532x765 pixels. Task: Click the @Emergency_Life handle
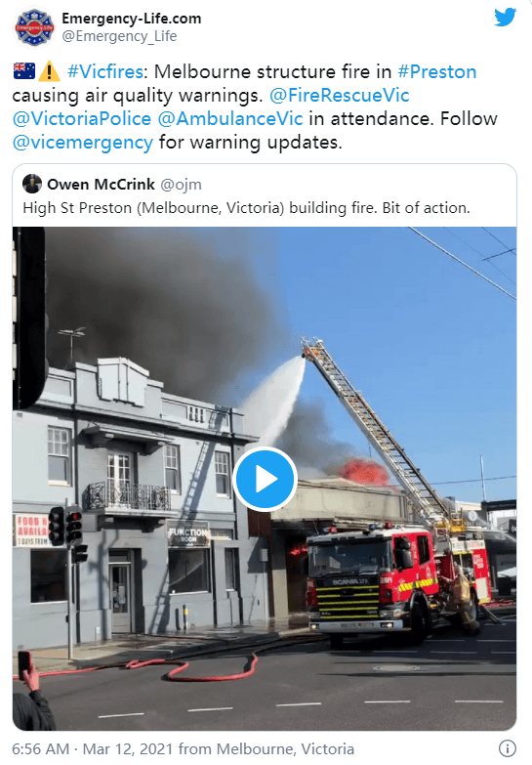[119, 36]
